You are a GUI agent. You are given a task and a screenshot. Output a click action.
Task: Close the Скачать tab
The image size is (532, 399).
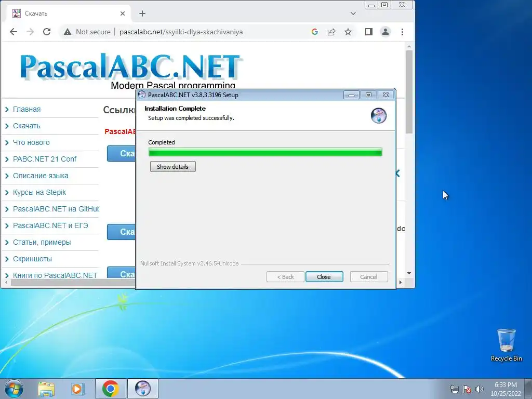tap(123, 14)
